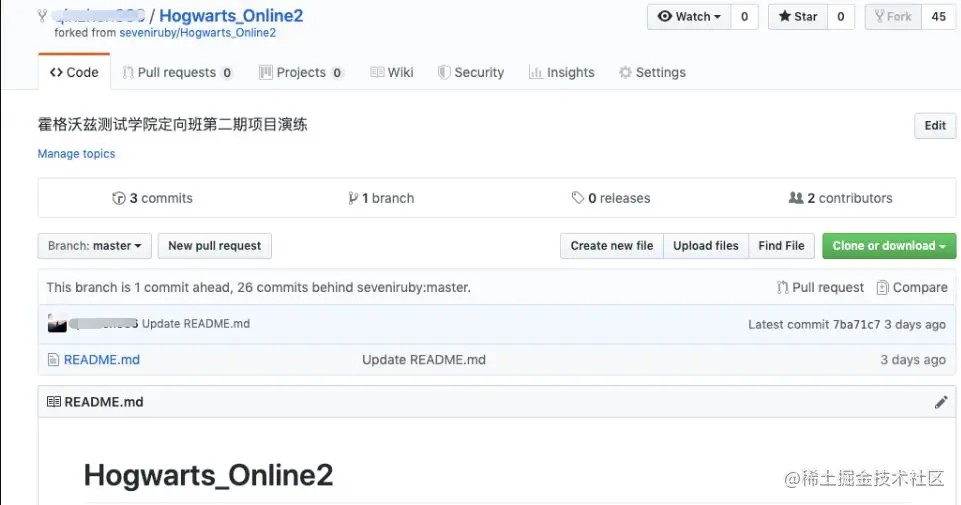Click the branch icon beside 1 branch

click(353, 198)
